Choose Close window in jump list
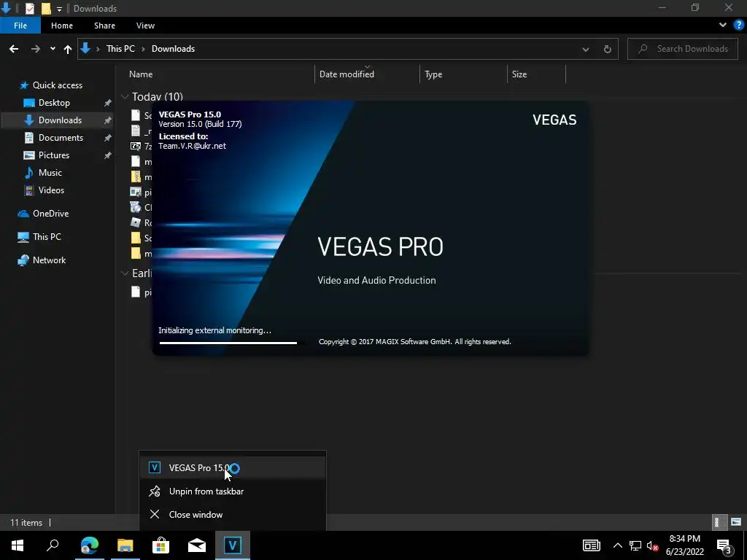The width and height of the screenshot is (747, 560). 233,514
